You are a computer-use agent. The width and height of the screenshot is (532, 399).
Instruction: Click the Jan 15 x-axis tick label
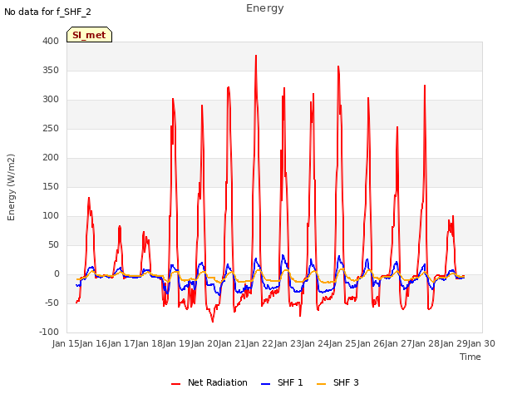[66, 343]
